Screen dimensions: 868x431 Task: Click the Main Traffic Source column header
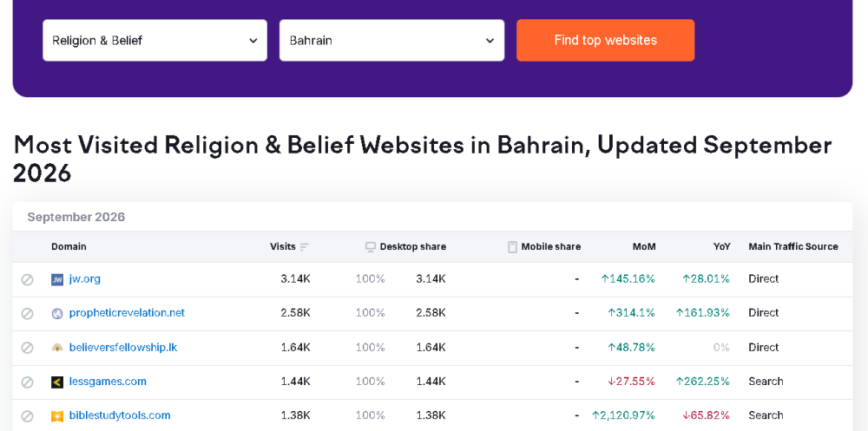[x=793, y=247]
